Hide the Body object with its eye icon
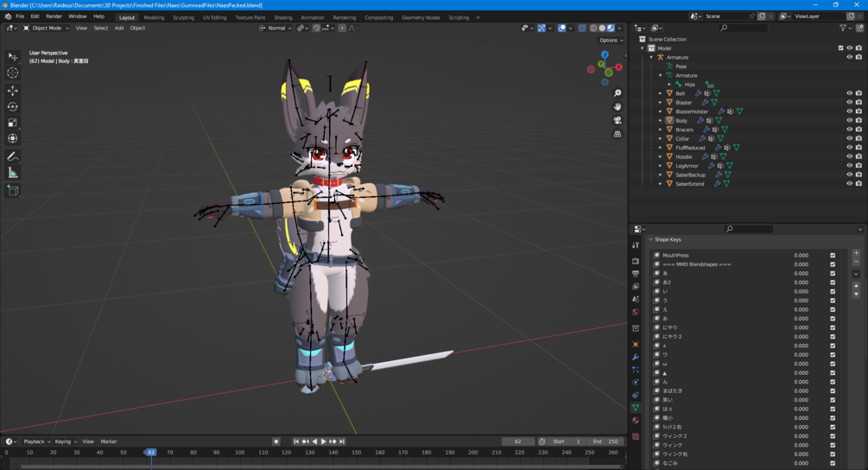This screenshot has height=470, width=868. click(x=849, y=120)
